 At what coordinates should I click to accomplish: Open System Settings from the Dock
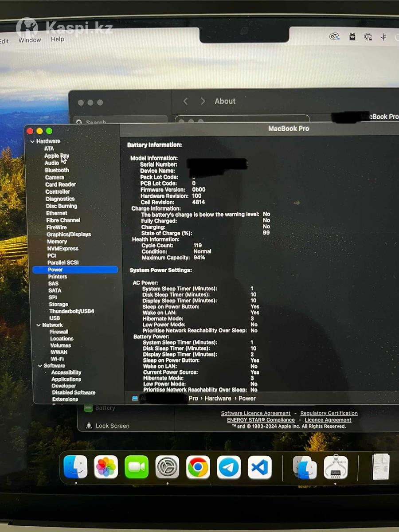click(x=167, y=467)
